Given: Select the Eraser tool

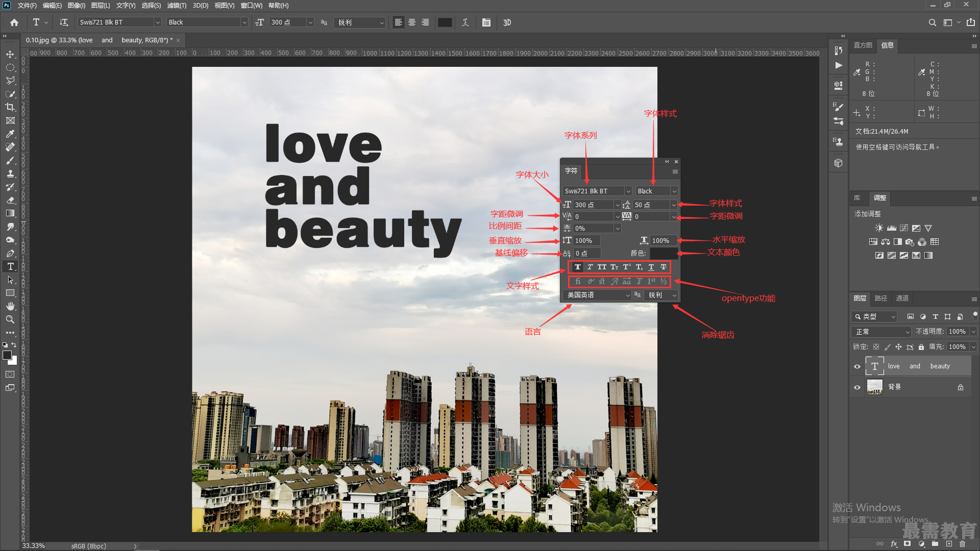Looking at the screenshot, I should pos(10,200).
